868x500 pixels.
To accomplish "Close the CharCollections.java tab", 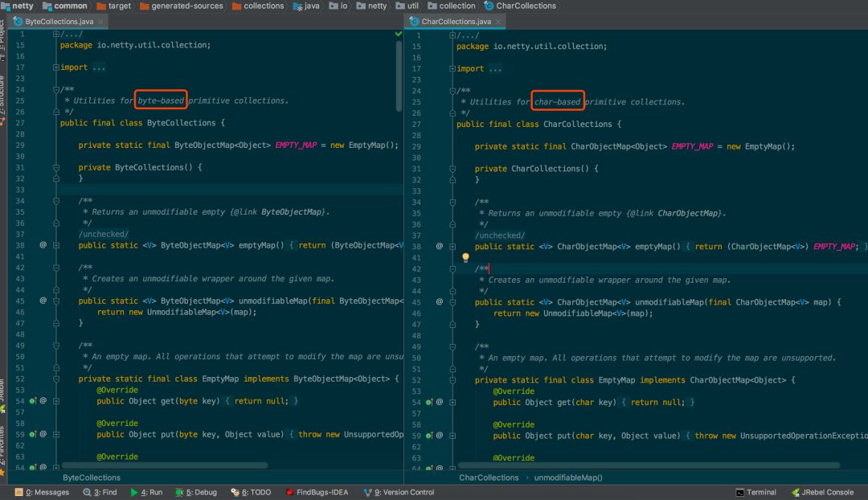I will (498, 21).
